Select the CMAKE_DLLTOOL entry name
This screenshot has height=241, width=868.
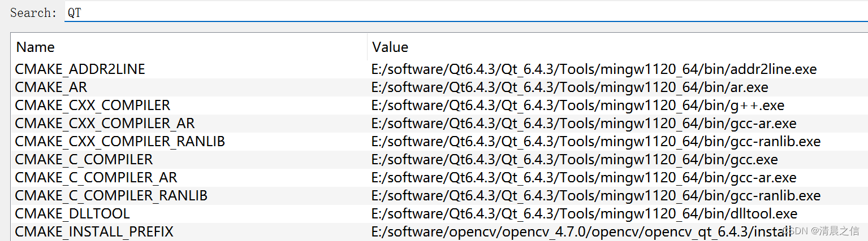72,214
